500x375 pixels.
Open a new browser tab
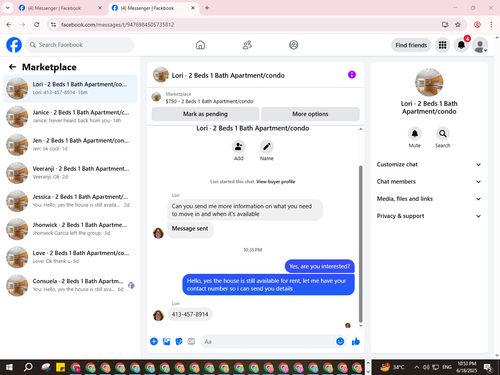pyautogui.click(x=207, y=8)
